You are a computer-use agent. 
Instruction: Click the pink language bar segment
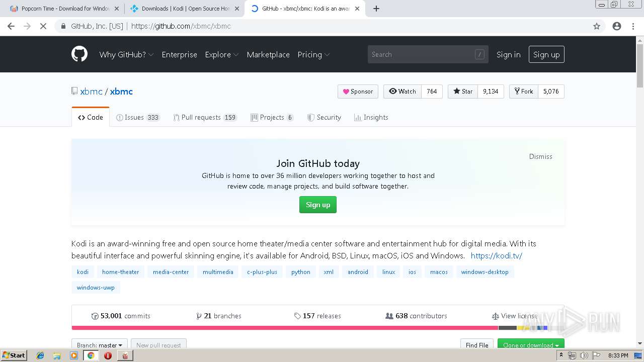(285, 328)
